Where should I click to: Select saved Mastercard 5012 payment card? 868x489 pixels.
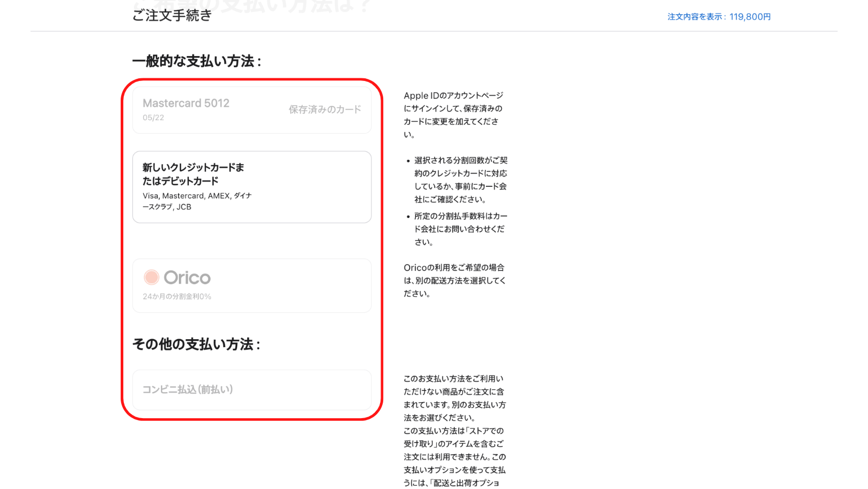pos(252,110)
